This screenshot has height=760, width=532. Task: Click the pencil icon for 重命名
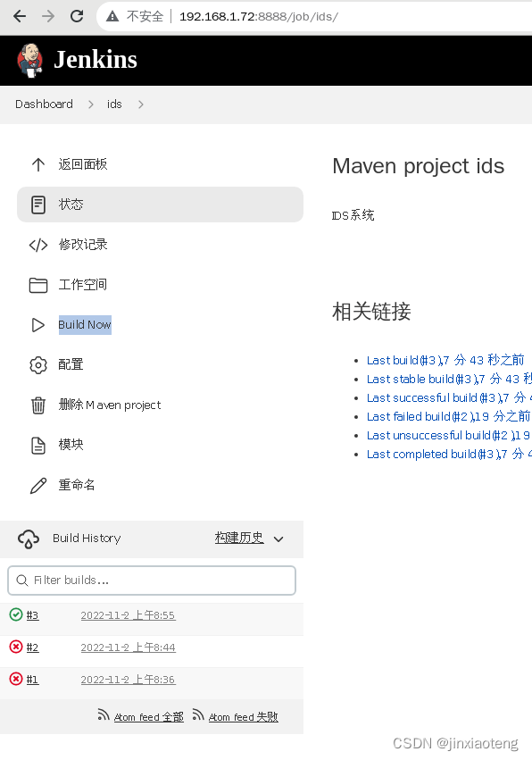click(x=38, y=486)
